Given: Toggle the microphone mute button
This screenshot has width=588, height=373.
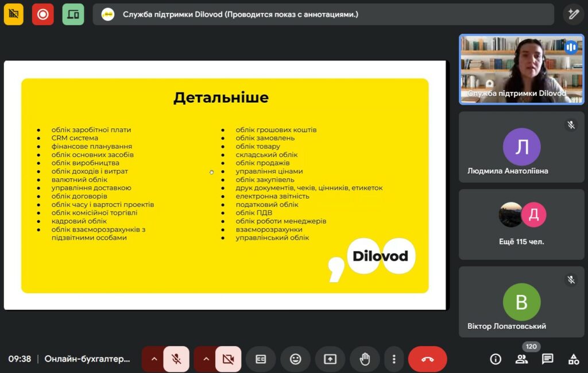Looking at the screenshot, I should coord(176,359).
